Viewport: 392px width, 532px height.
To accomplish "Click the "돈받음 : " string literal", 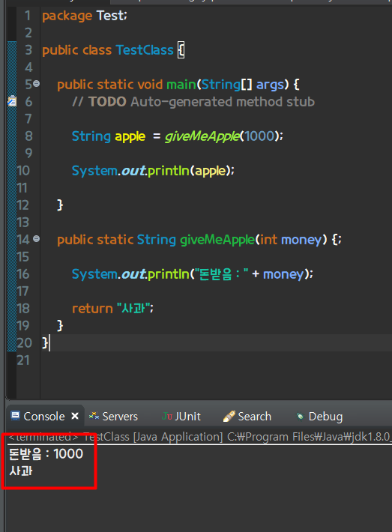I will click(x=221, y=273).
